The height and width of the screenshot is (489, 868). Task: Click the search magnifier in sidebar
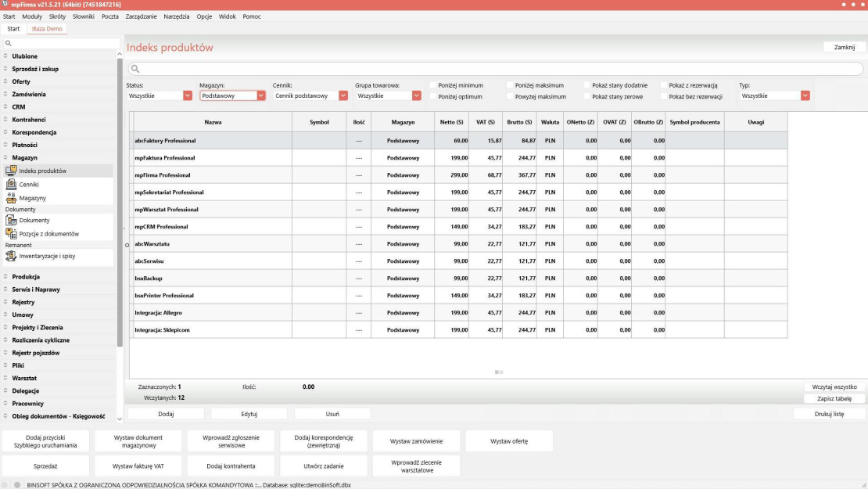[x=9, y=43]
